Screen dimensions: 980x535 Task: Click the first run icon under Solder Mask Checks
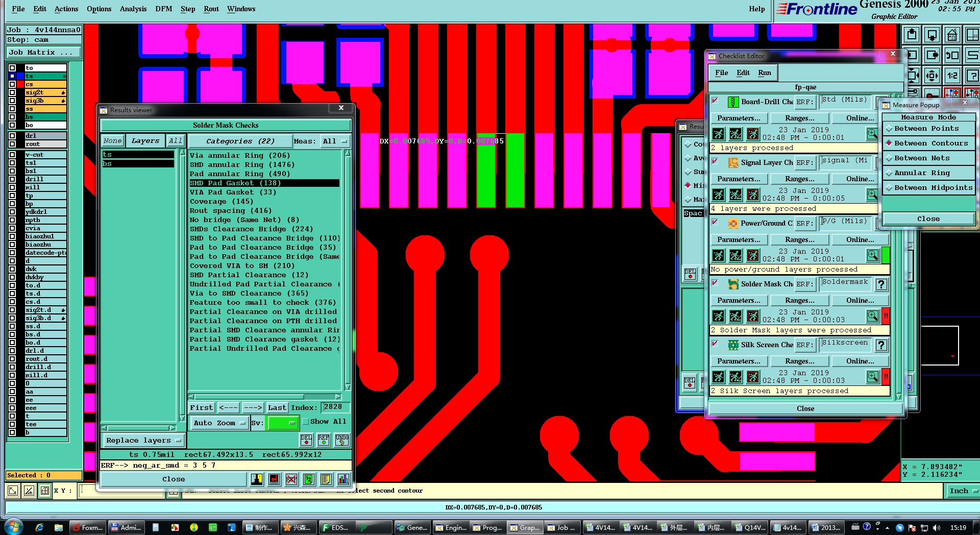pos(718,316)
